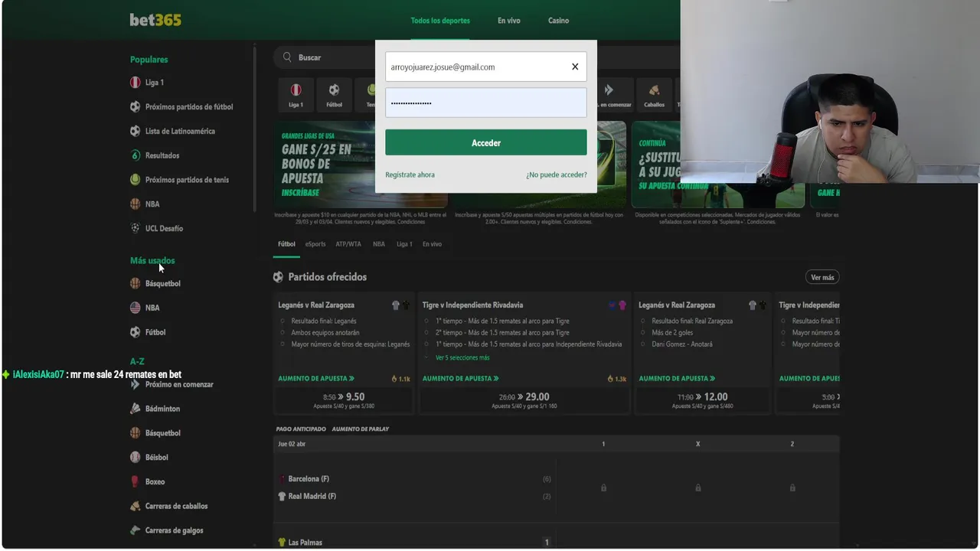Click the 9.50 boosted odds button
The height and width of the screenshot is (551, 980).
[344, 400]
